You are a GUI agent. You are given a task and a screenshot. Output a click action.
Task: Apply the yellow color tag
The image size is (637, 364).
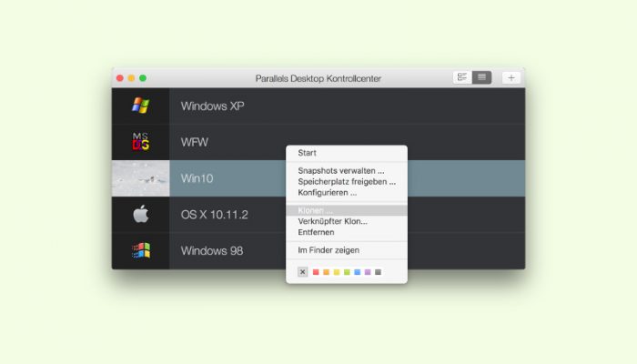337,272
